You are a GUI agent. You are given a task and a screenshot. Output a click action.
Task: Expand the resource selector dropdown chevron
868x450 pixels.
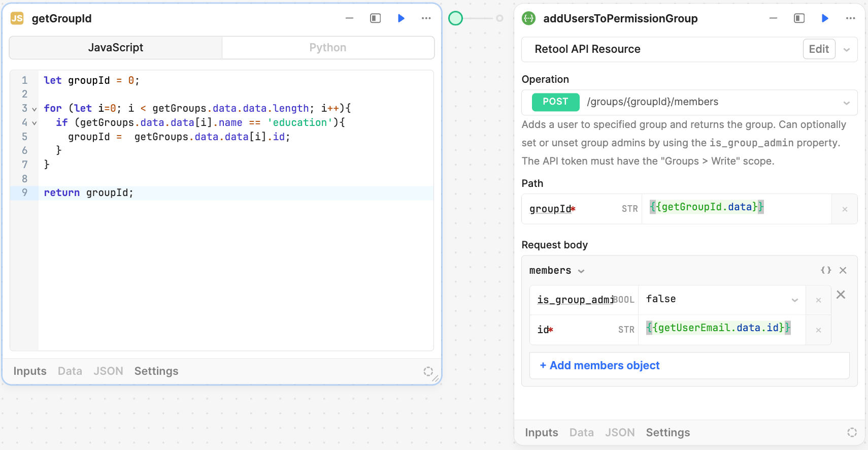coord(847,50)
